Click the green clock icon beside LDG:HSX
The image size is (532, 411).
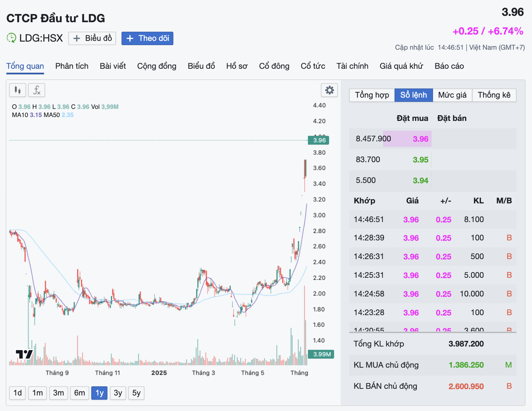pos(11,38)
